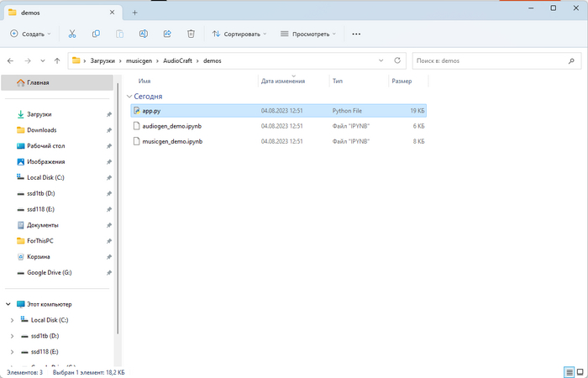The image size is (588, 378).
Task: Open Рабочий стол in the sidebar
Action: tap(46, 145)
